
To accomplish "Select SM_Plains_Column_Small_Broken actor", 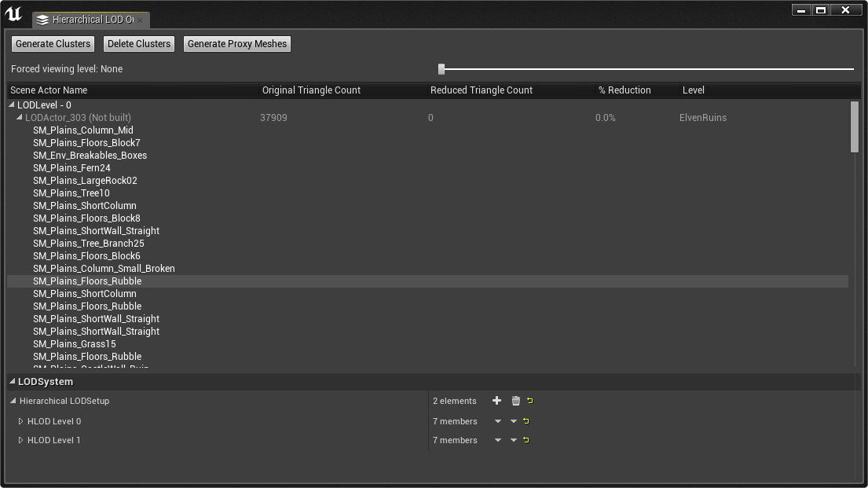I will [x=104, y=269].
